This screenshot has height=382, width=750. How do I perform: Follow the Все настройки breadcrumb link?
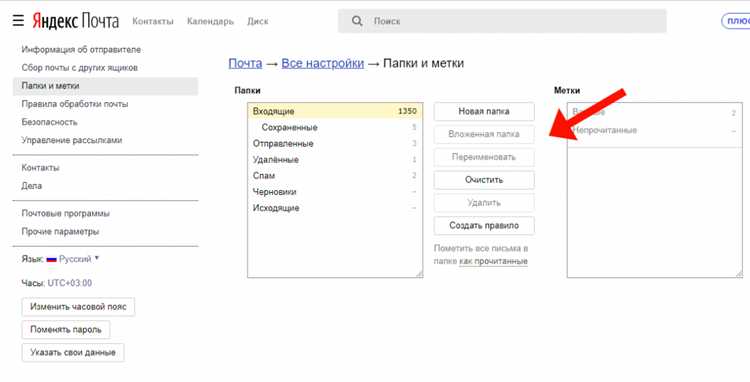click(323, 64)
